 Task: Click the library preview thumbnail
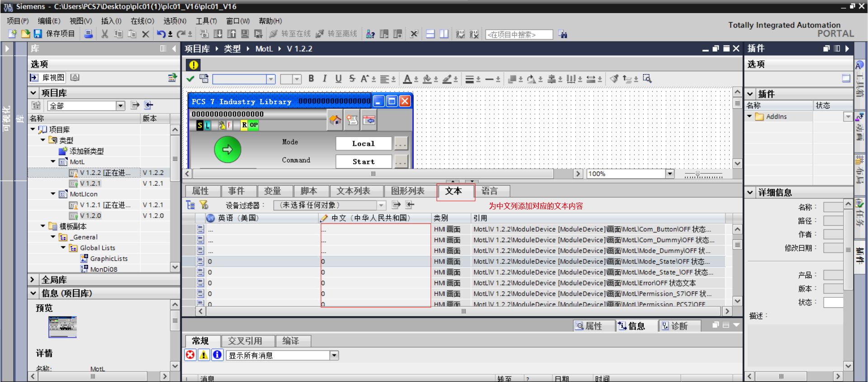click(62, 326)
